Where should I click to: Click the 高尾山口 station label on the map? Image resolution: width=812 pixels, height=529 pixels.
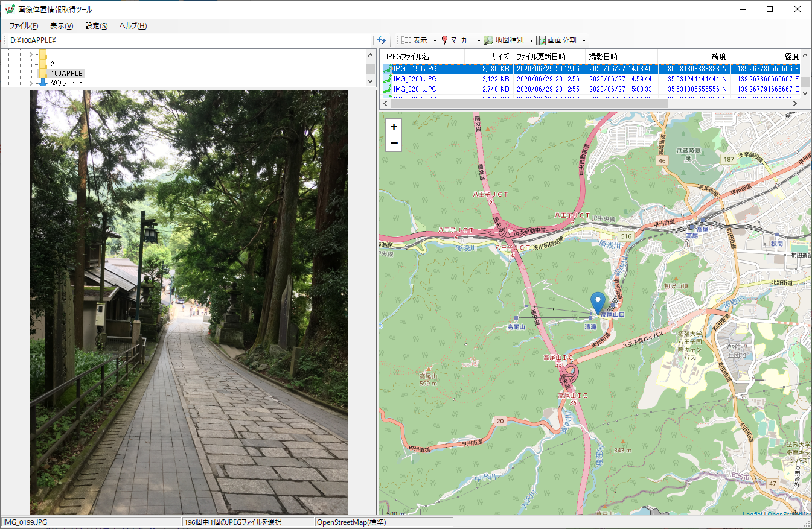click(x=612, y=315)
